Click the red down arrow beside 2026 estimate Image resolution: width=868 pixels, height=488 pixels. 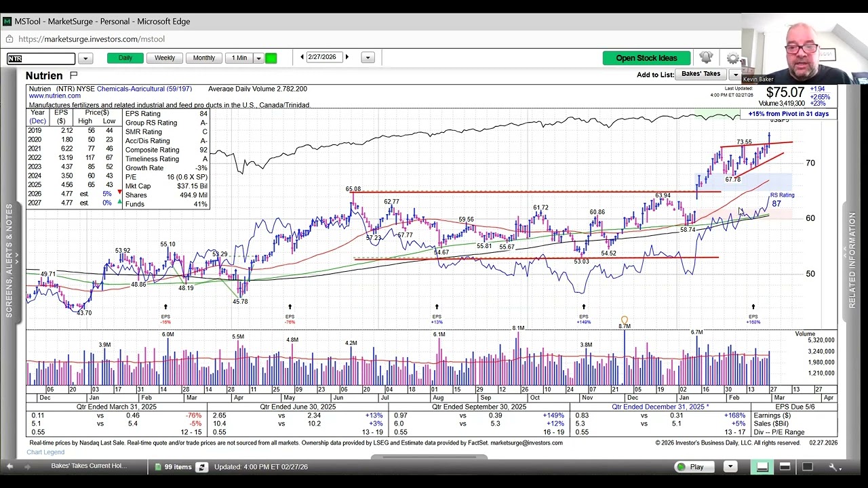tap(120, 193)
